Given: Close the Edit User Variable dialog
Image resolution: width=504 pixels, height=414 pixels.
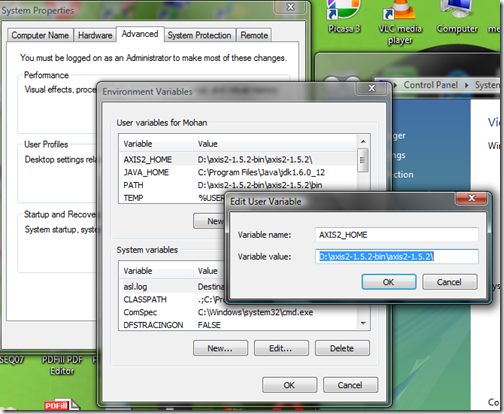Looking at the screenshot, I should click(x=471, y=198).
